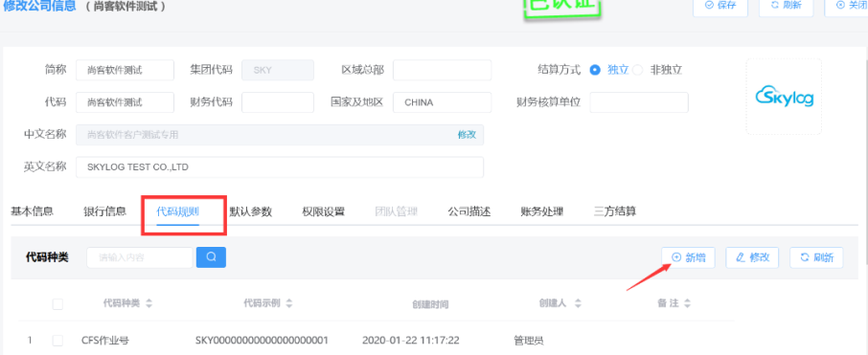Click the 代码种类 search input box

tap(140, 257)
